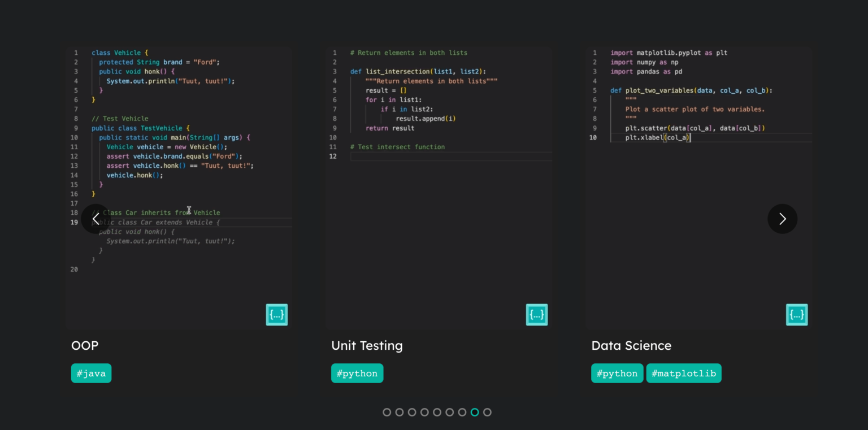Click the fifth pagination dot

(x=437, y=412)
